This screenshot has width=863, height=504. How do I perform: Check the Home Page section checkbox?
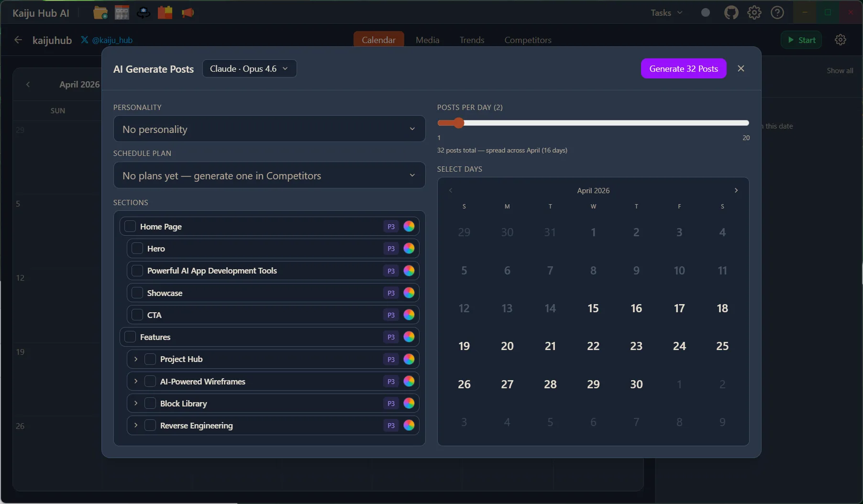(130, 226)
